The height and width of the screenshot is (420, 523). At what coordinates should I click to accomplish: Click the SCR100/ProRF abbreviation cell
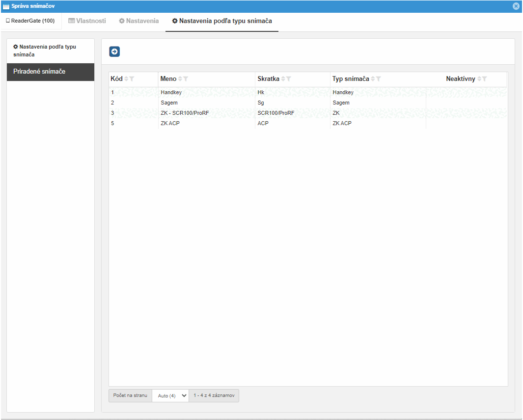pos(276,113)
